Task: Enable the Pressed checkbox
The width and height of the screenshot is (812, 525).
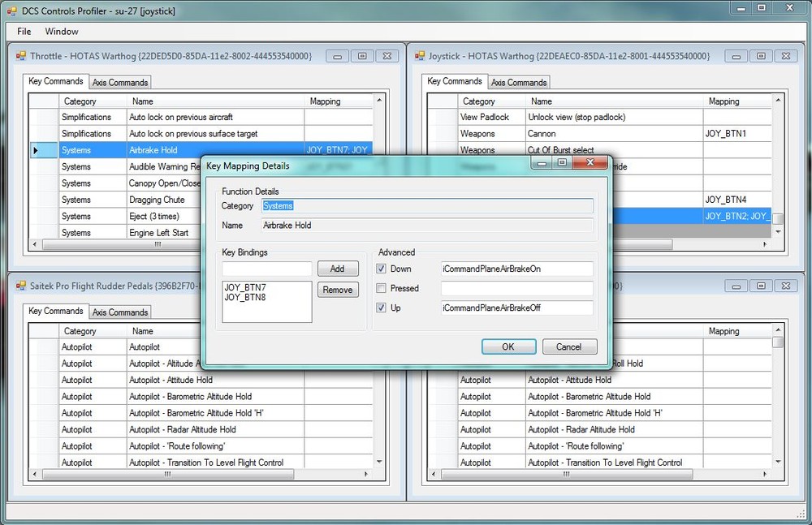Action: (381, 288)
